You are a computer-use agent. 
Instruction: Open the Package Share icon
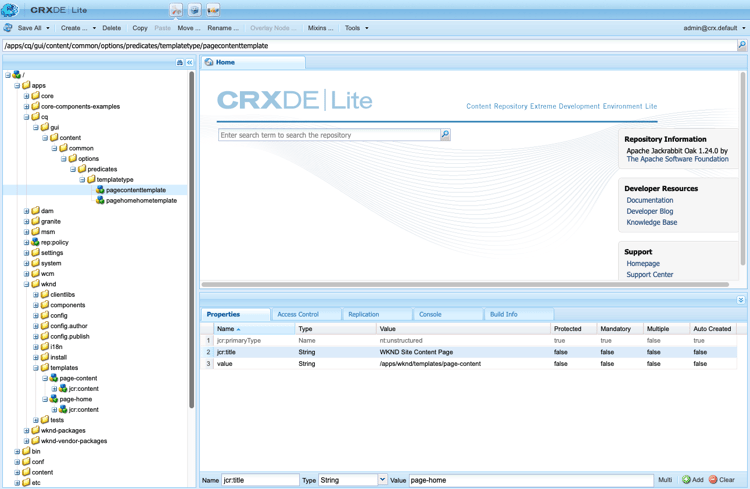[213, 10]
